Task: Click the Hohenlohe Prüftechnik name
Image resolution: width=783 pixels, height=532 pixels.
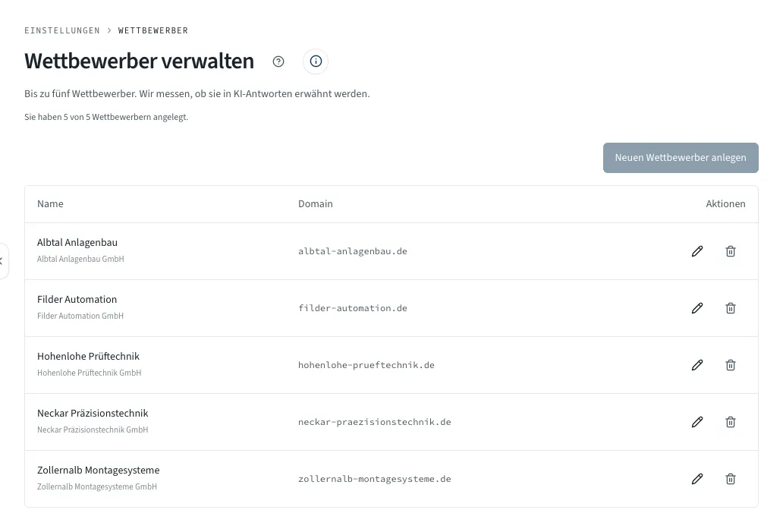Action: tap(88, 357)
